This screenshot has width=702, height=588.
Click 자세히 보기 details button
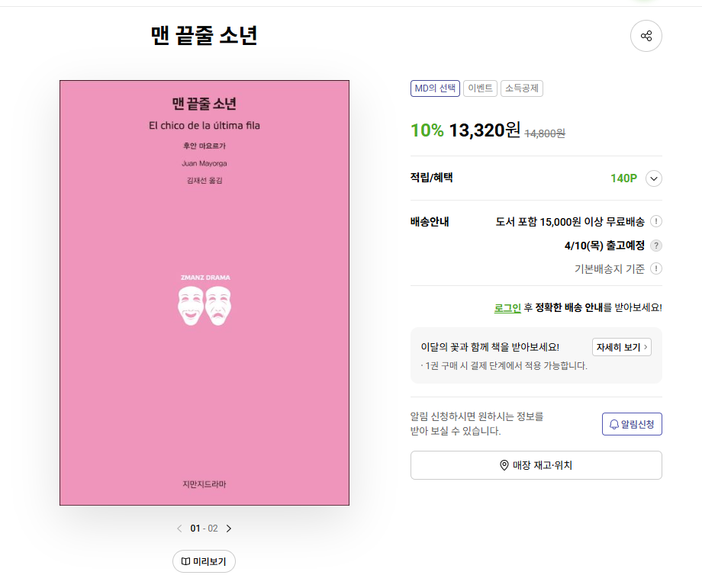(621, 347)
